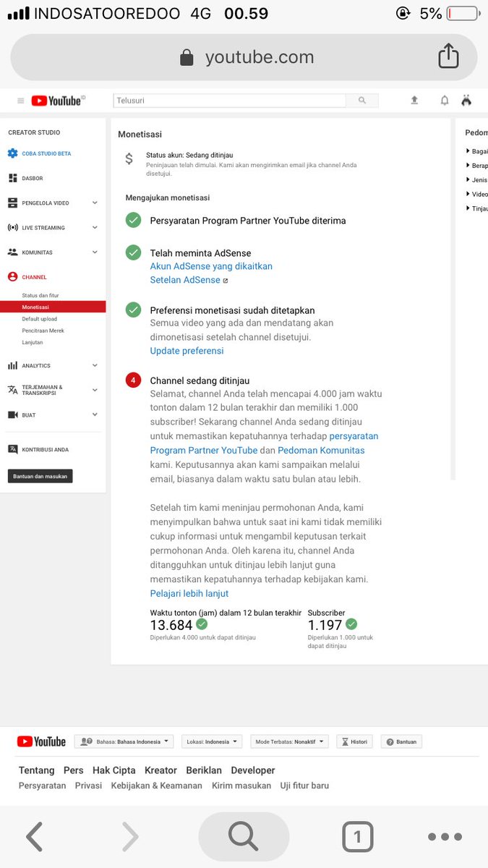Click the Terjemahan & Transkripsi translate icon
Screen dimensions: 488x868
click(12, 390)
